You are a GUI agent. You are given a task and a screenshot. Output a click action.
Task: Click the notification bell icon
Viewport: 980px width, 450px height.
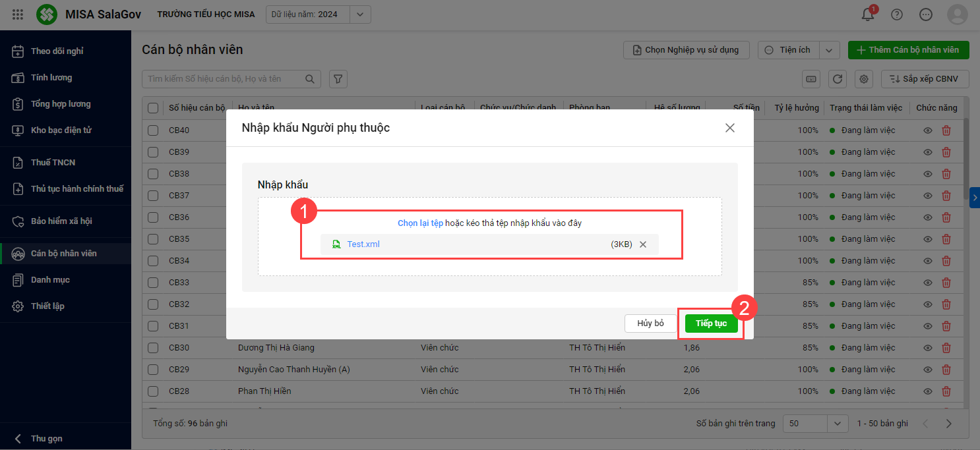[x=868, y=14]
